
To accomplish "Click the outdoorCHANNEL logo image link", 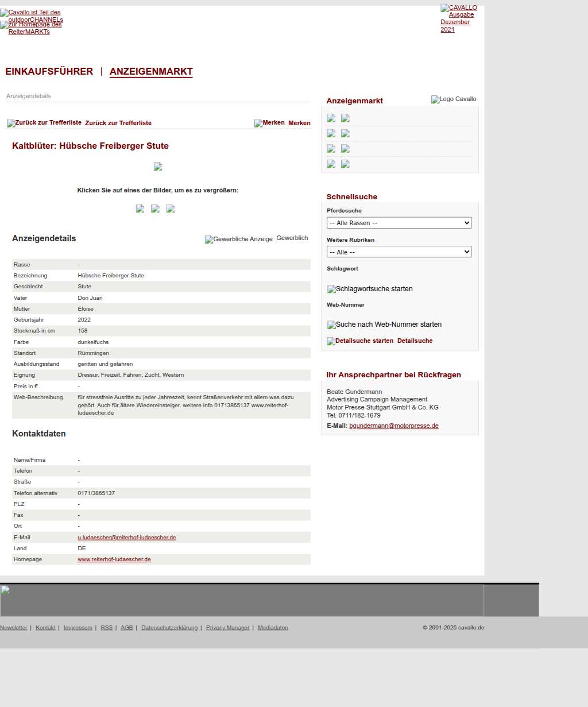I will pyautogui.click(x=32, y=16).
